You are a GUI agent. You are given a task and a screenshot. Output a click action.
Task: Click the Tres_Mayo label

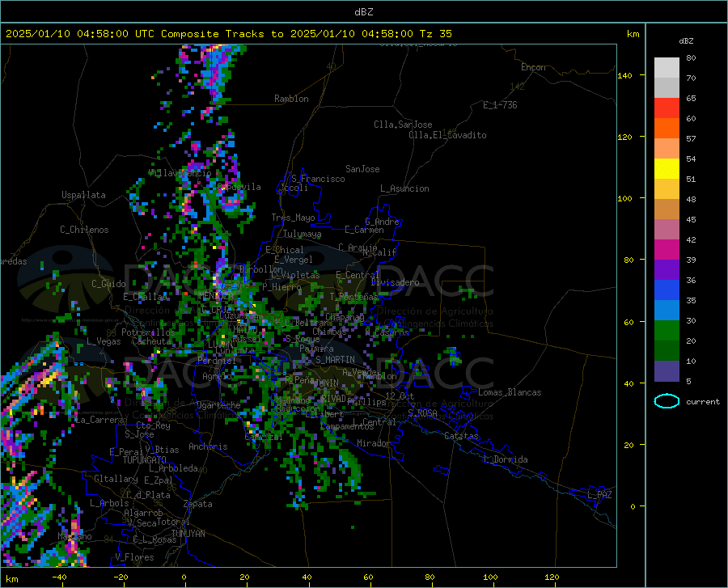click(x=293, y=218)
